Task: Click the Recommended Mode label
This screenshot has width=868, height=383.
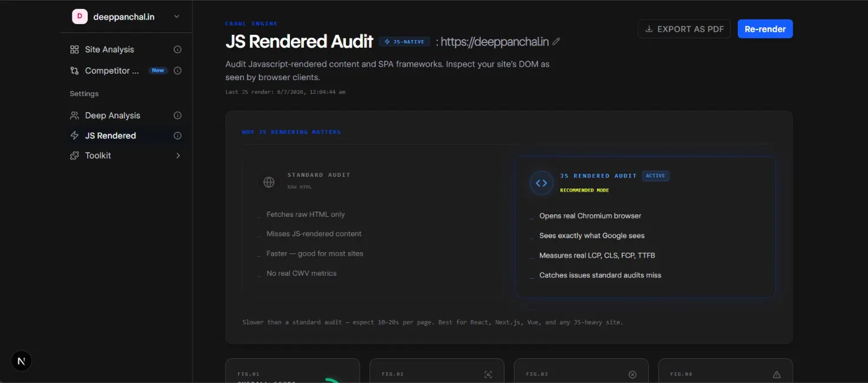Action: click(x=585, y=190)
